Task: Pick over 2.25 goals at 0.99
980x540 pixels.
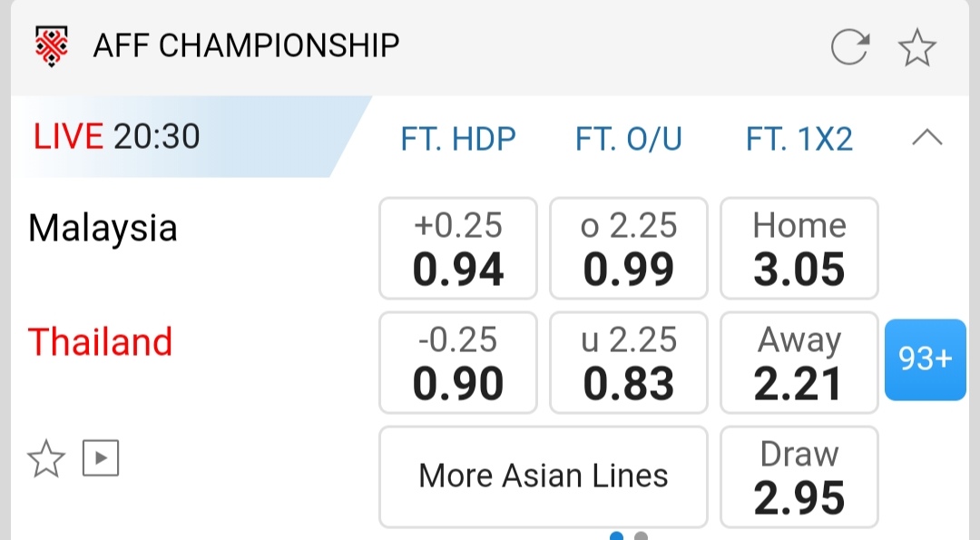Action: [x=628, y=248]
